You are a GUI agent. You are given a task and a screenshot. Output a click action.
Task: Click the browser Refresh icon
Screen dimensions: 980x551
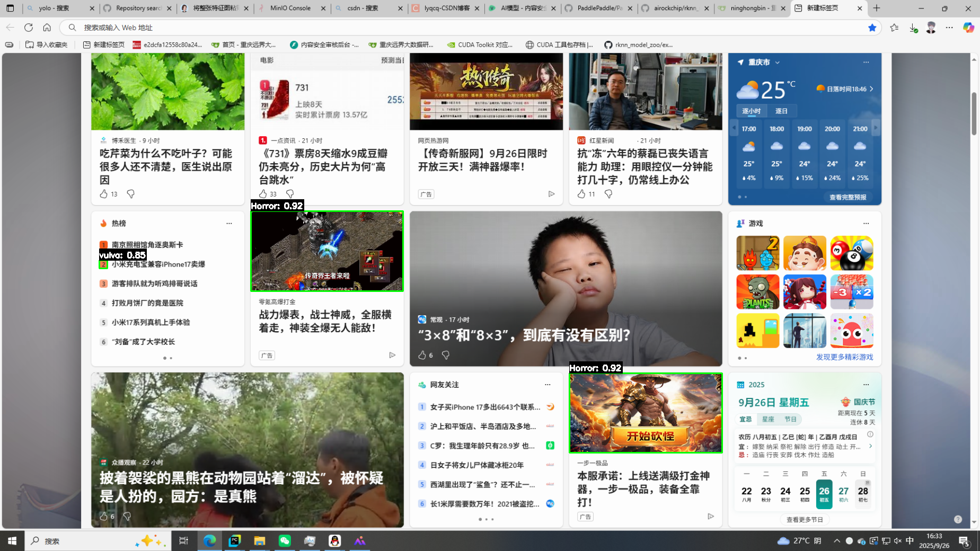29,28
